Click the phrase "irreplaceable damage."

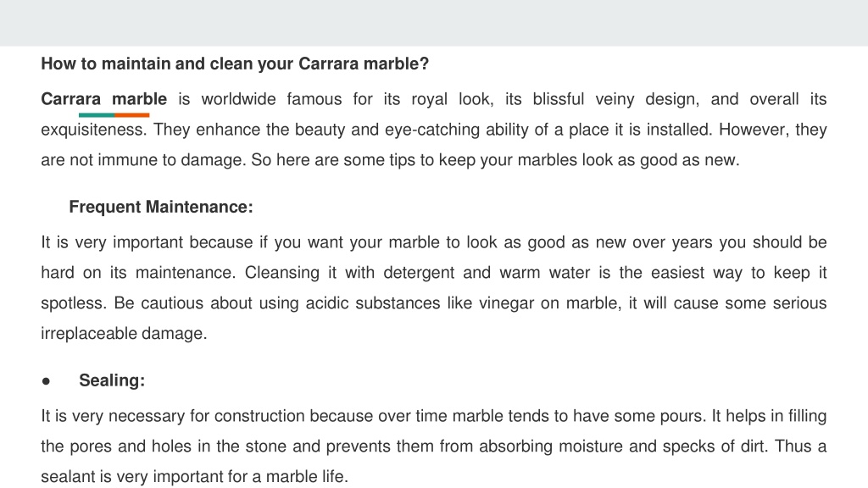(124, 334)
